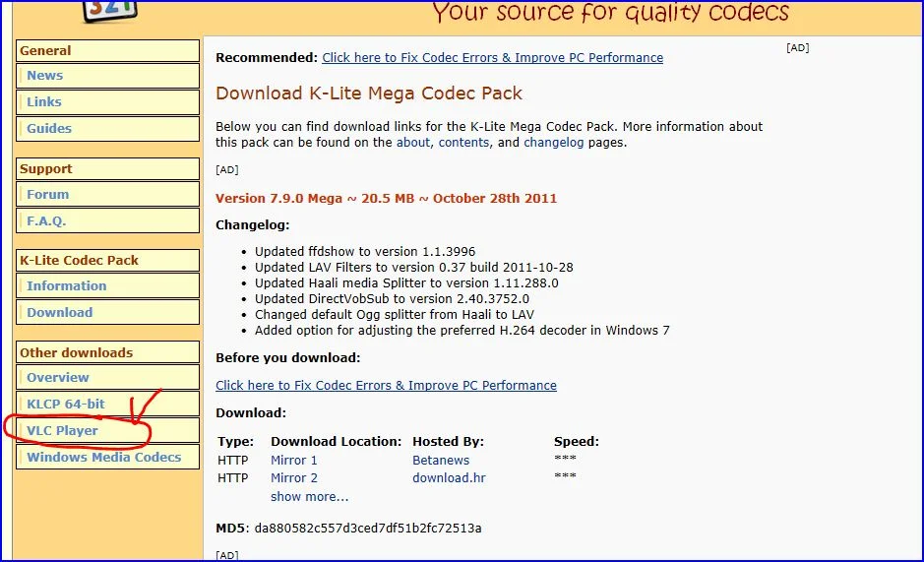Open the 'contents' page link

pos(463,142)
